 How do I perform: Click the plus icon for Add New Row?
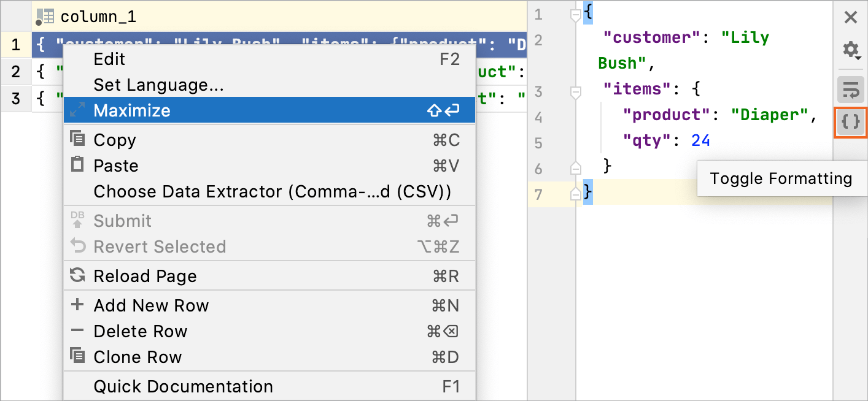coord(77,305)
